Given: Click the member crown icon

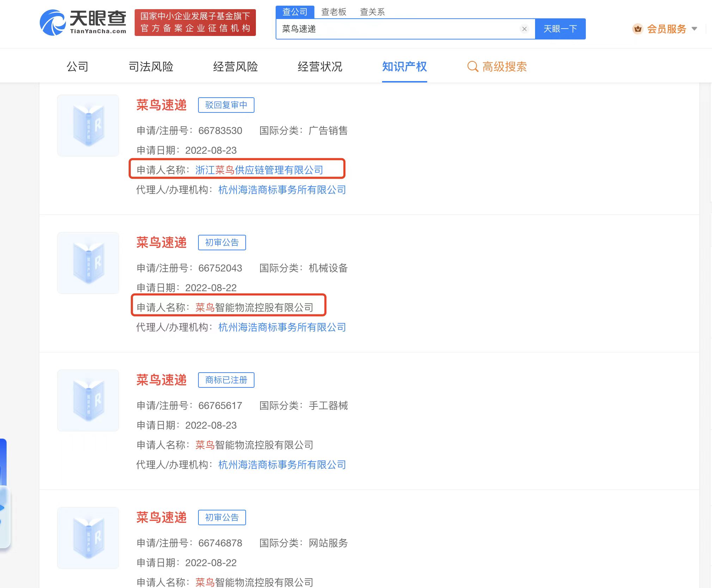Looking at the screenshot, I should (638, 29).
